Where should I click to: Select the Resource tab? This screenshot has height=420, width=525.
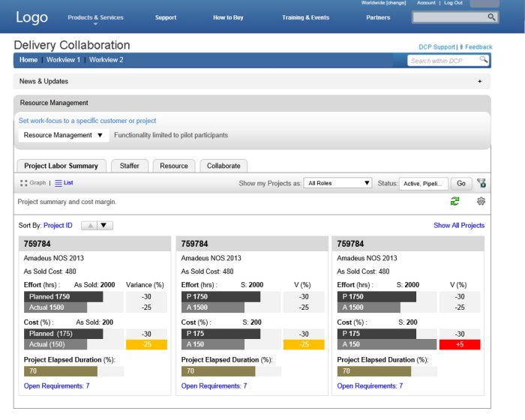(174, 166)
